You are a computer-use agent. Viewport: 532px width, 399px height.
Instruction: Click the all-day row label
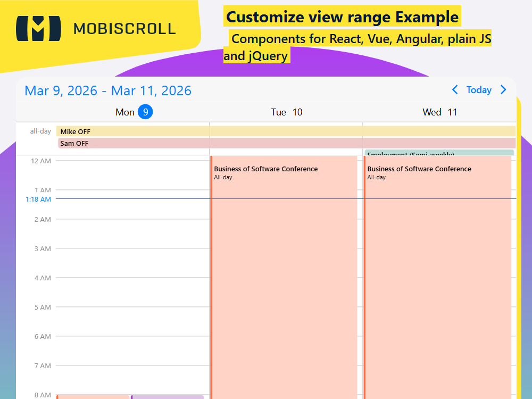point(39,131)
